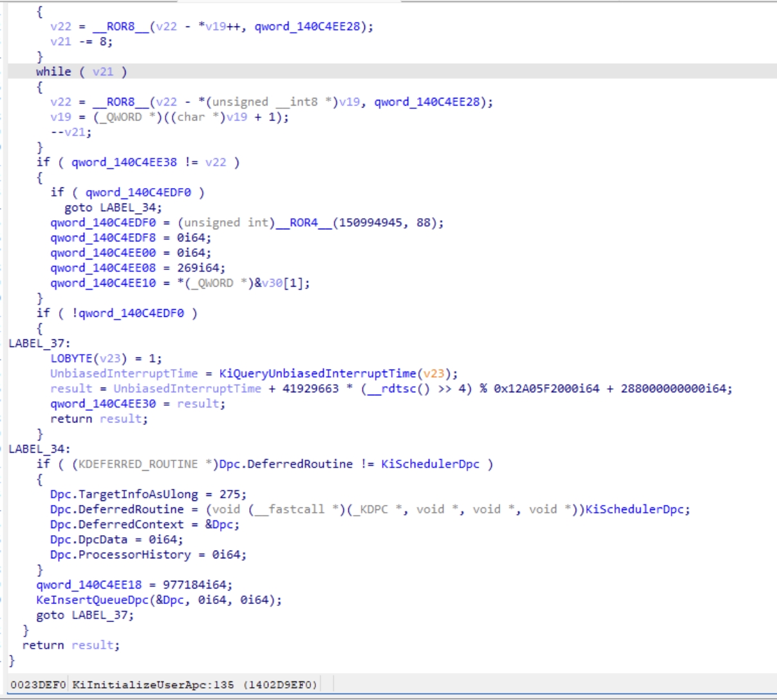
Task: Select the Dpc.ProcessorHistory field
Action: tap(120, 555)
